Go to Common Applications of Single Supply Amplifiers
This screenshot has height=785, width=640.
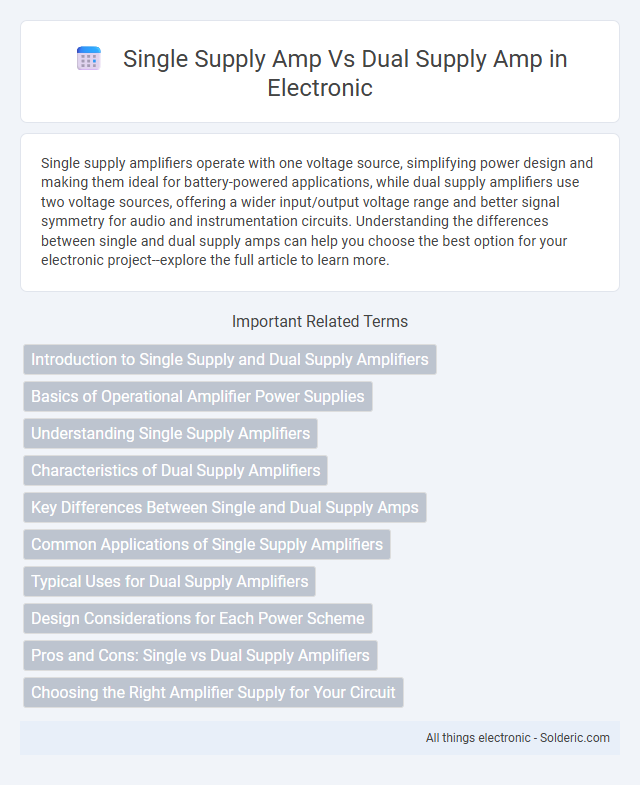point(207,545)
